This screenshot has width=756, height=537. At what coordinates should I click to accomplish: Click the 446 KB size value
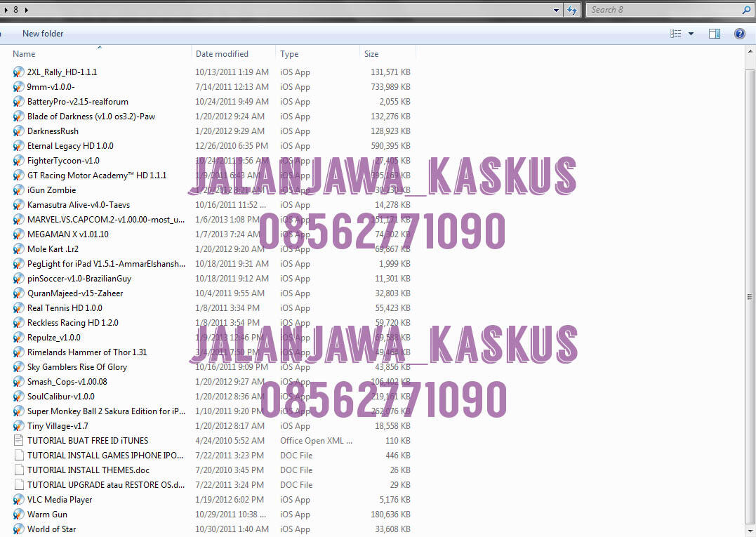point(398,456)
